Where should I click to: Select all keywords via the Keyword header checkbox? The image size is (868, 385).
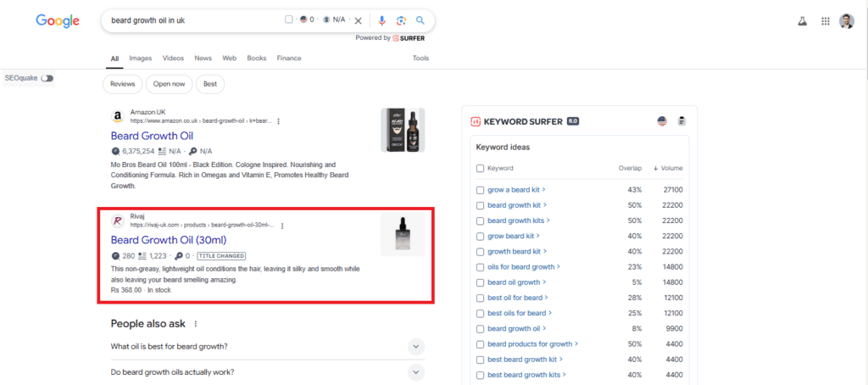click(x=481, y=168)
